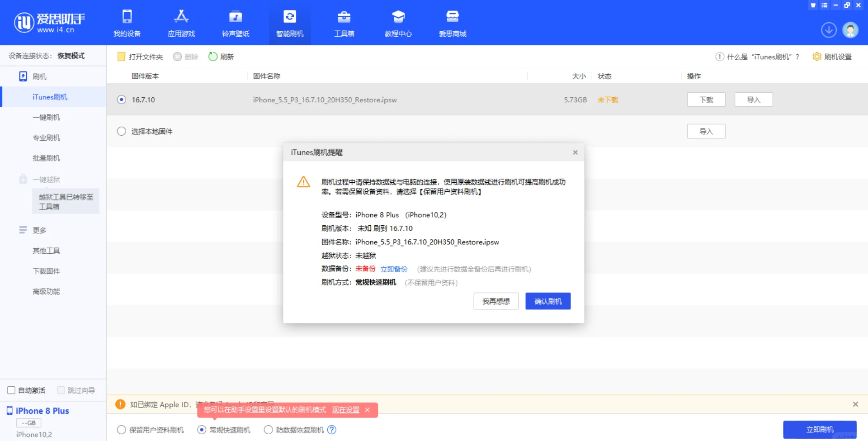Click the 打开文件夹 open folder button
The height and width of the screenshot is (441, 868).
140,57
